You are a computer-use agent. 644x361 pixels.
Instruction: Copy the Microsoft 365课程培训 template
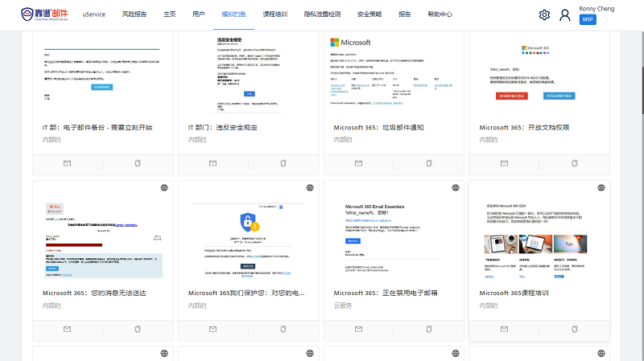[575, 329]
